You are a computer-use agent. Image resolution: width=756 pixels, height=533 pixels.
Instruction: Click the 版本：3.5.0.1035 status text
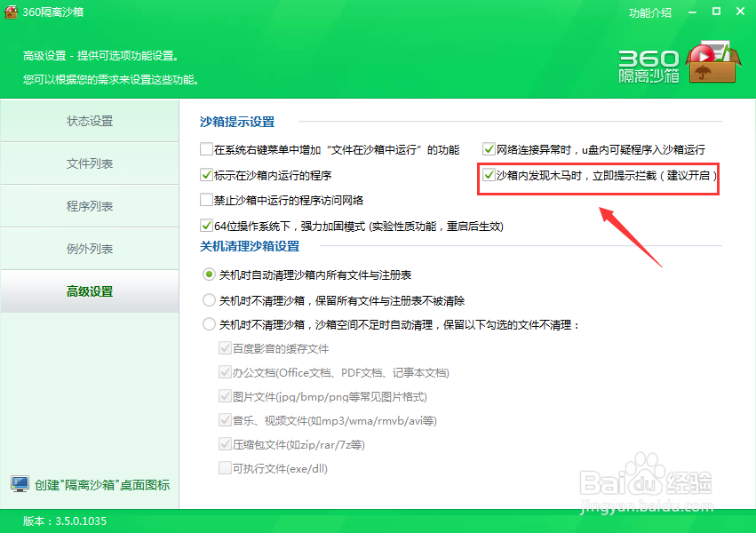coord(65,521)
